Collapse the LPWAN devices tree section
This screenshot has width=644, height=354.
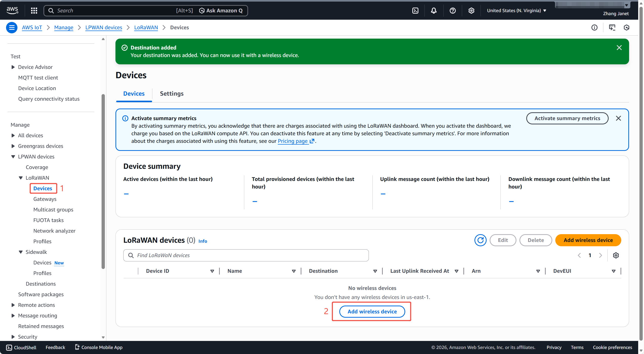pos(13,157)
